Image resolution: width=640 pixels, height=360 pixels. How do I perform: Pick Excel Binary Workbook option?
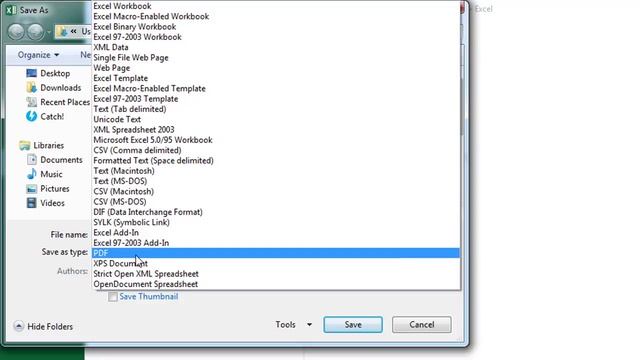click(276, 27)
